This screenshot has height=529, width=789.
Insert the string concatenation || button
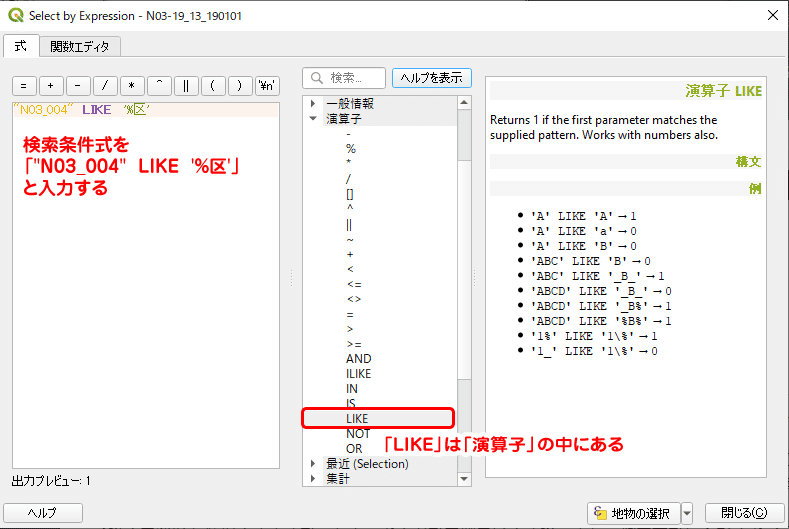click(186, 86)
